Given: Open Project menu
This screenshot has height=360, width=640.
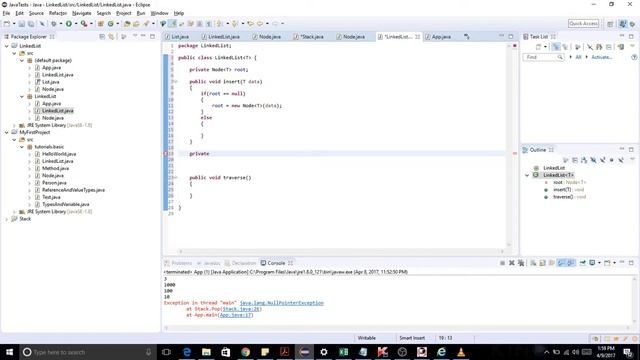Looking at the screenshot, I should pyautogui.click(x=124, y=13).
